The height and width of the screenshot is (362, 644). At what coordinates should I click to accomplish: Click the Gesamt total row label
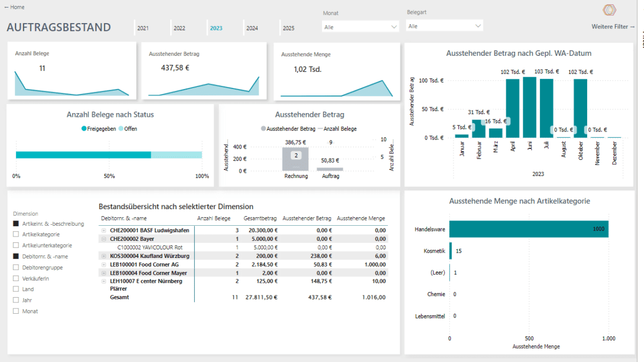coord(120,297)
